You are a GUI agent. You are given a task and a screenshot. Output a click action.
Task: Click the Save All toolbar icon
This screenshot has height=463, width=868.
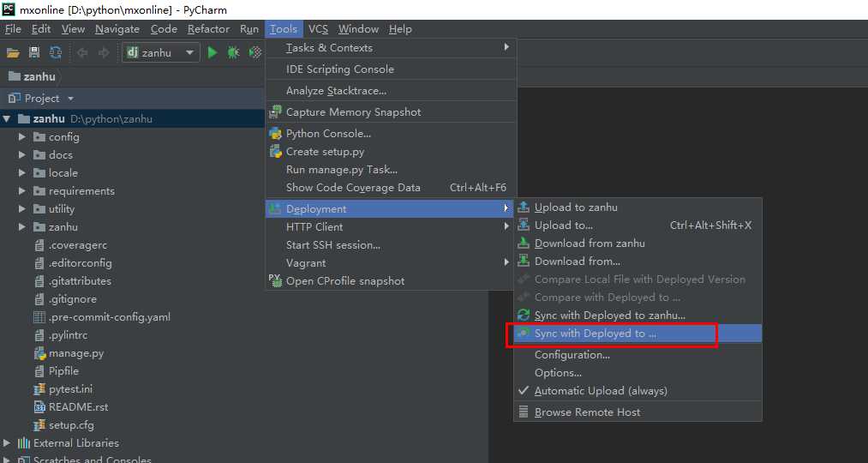pyautogui.click(x=34, y=52)
